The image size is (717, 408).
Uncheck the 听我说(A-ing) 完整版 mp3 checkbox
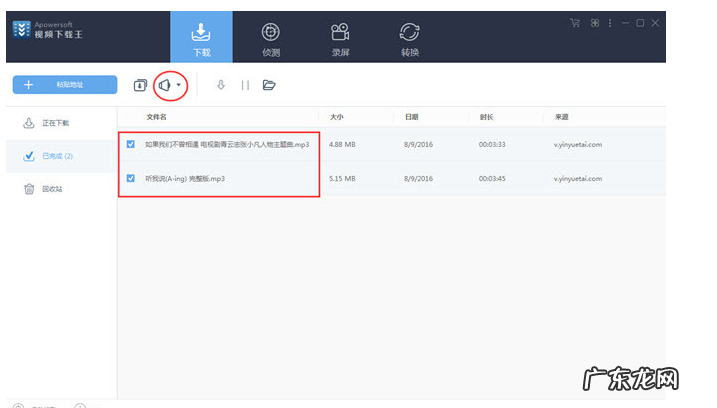[x=131, y=178]
